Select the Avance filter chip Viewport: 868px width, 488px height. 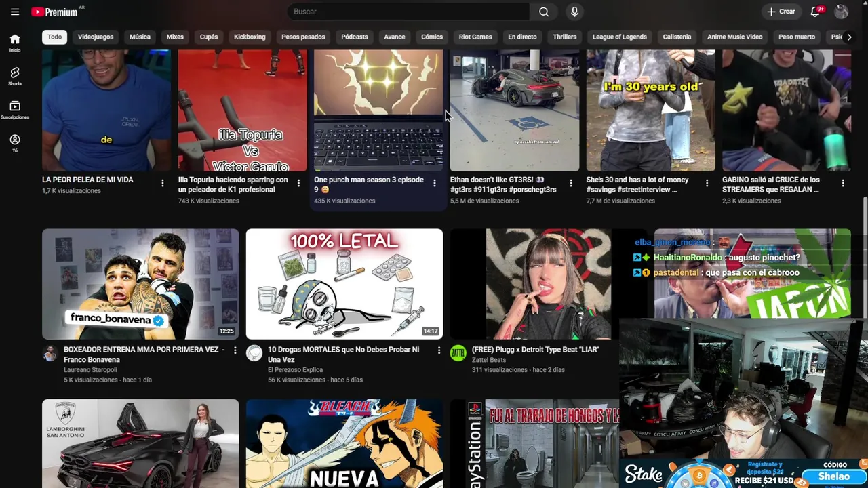point(395,37)
